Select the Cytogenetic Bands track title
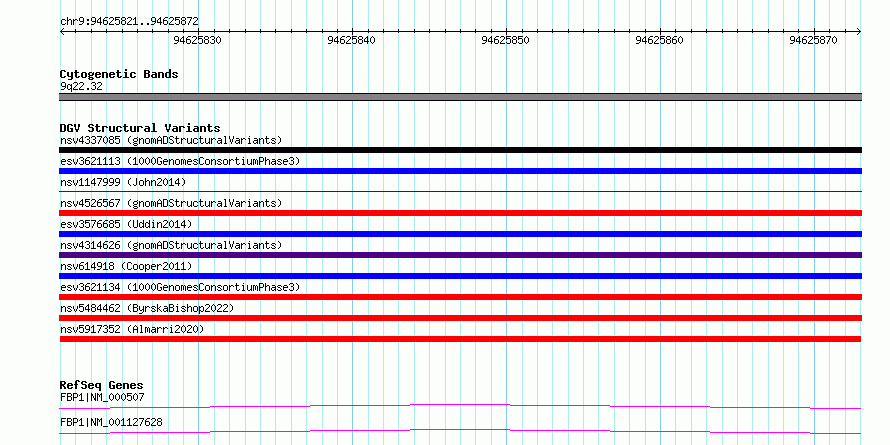This screenshot has width=890, height=445. [119, 74]
